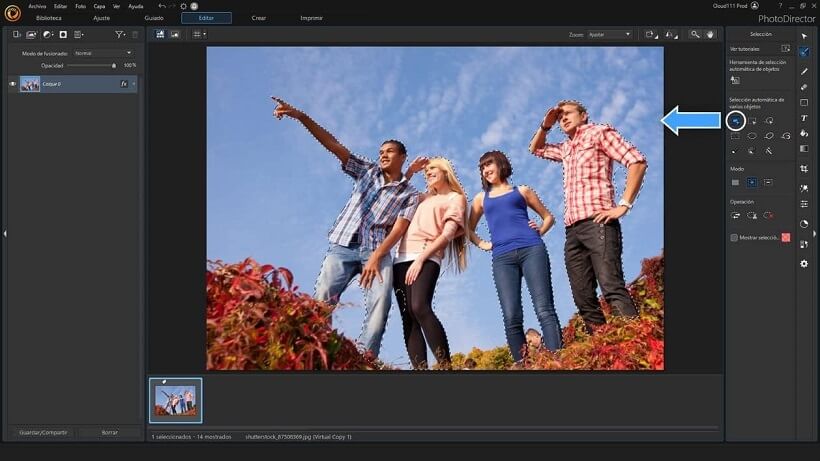Viewport: 820px width, 461px height.
Task: Select the lasso selection tool
Action: [x=769, y=136]
